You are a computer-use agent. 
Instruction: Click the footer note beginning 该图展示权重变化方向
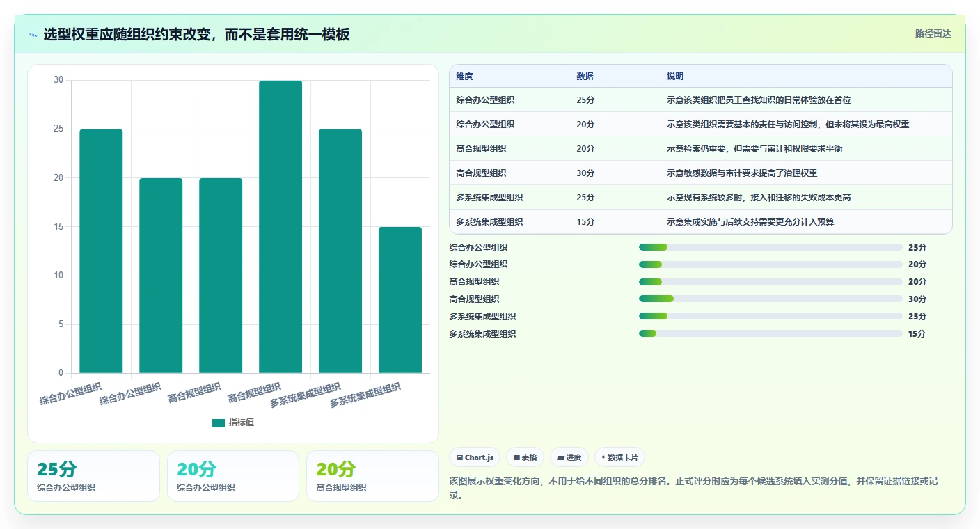(x=700, y=488)
